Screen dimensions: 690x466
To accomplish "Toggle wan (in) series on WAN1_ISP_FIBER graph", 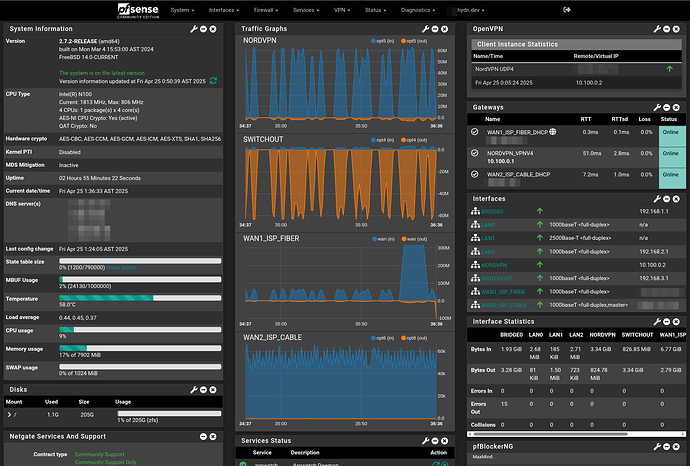I will tap(383, 239).
